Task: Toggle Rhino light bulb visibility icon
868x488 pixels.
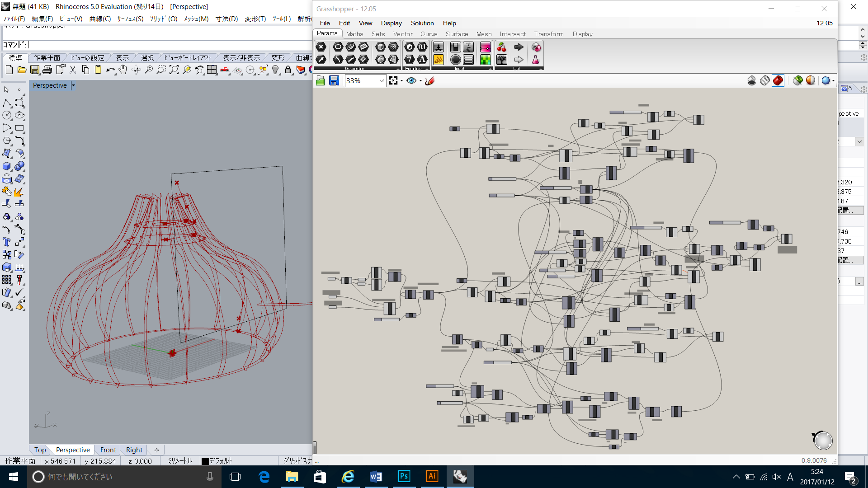Action: point(275,70)
